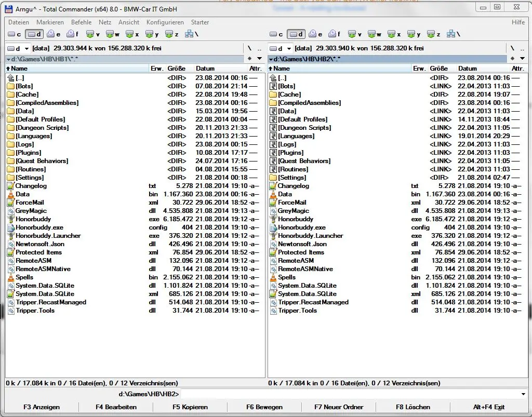Select Changelog txt icon in right panel
The image size is (532, 417).
[x=273, y=186]
